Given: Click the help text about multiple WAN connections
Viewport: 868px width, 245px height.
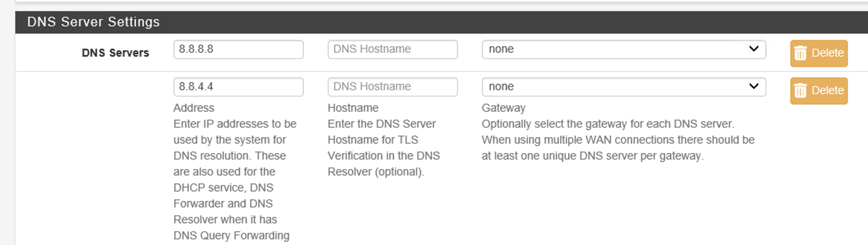Looking at the screenshot, I should tap(618, 140).
